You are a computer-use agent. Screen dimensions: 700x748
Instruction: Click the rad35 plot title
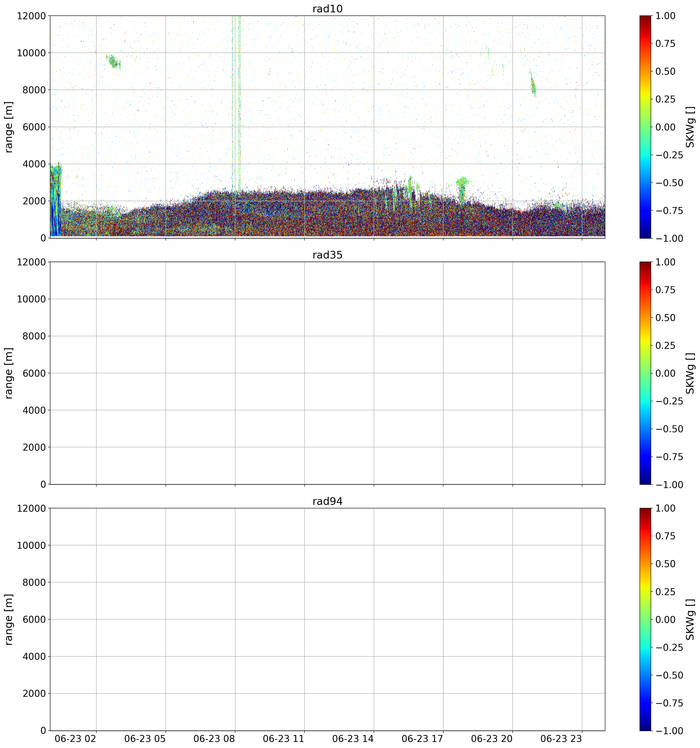pyautogui.click(x=327, y=255)
